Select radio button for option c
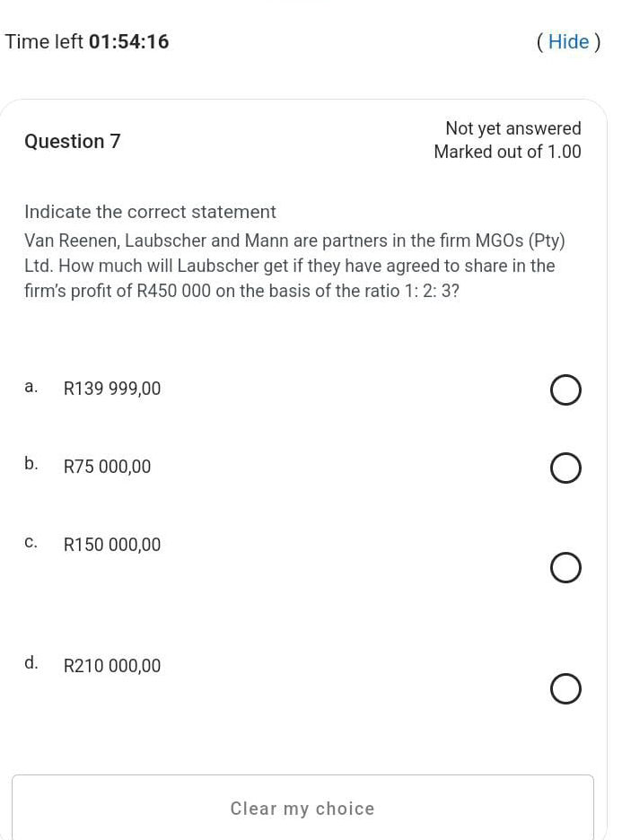This screenshot has height=840, width=622. tap(565, 567)
